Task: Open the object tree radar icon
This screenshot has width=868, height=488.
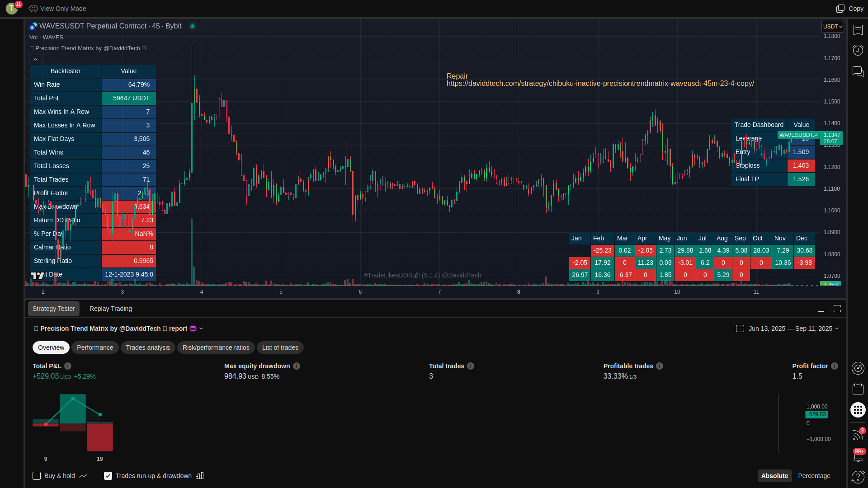Action: point(858,368)
